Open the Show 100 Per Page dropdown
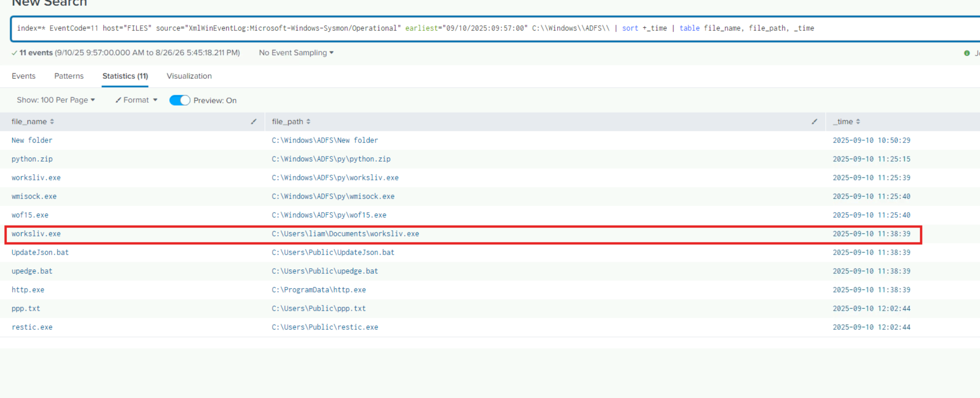The image size is (980, 398). click(x=56, y=100)
